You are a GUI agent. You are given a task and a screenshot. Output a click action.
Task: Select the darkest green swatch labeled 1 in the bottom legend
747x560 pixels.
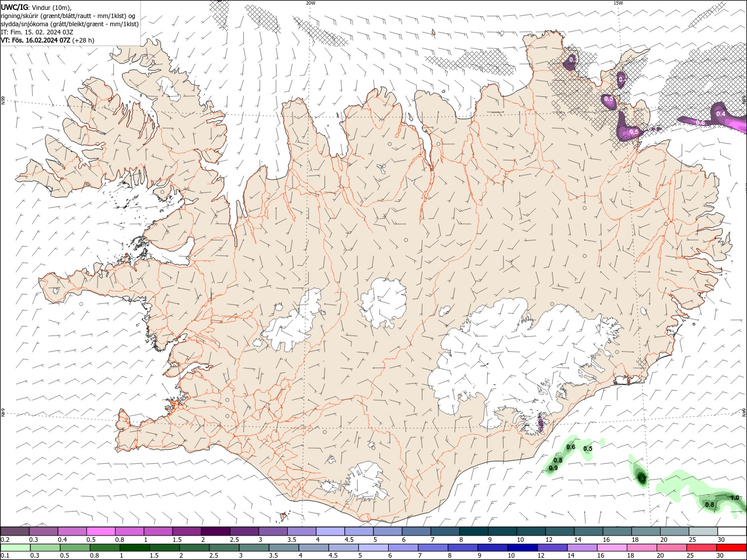point(135,548)
